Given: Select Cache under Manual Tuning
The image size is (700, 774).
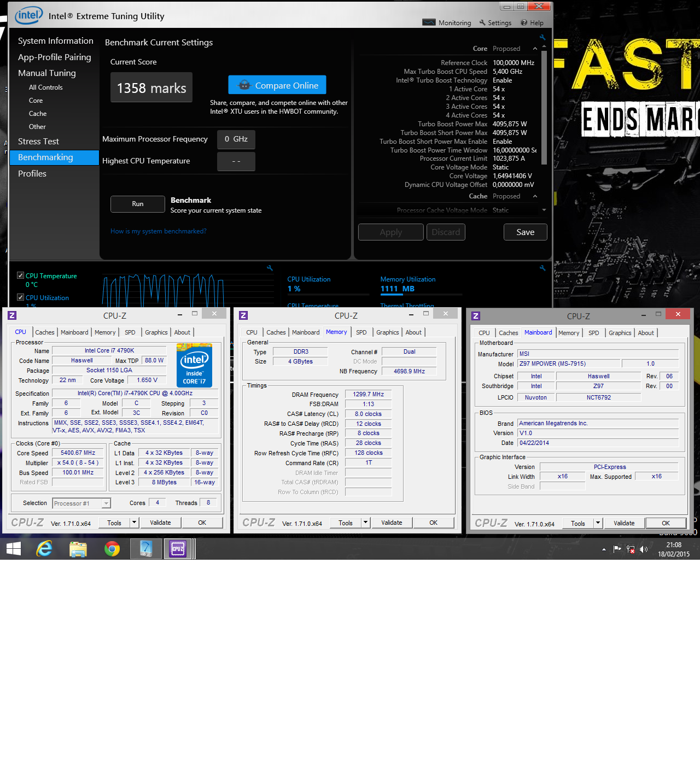Looking at the screenshot, I should pyautogui.click(x=38, y=114).
